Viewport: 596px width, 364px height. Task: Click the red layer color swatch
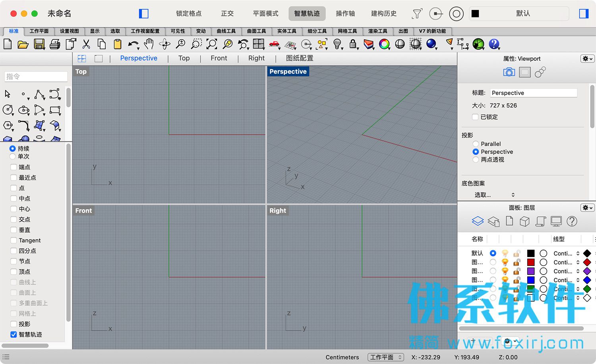coord(531,262)
